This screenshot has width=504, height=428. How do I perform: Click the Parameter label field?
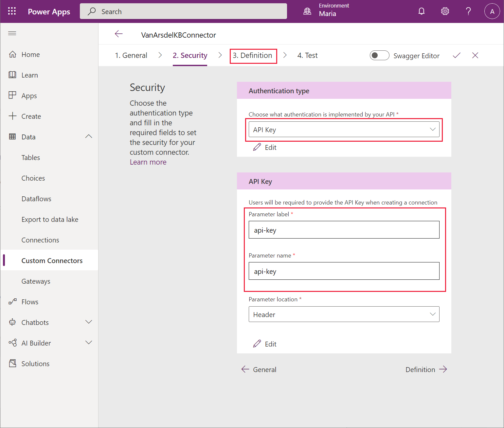click(344, 230)
